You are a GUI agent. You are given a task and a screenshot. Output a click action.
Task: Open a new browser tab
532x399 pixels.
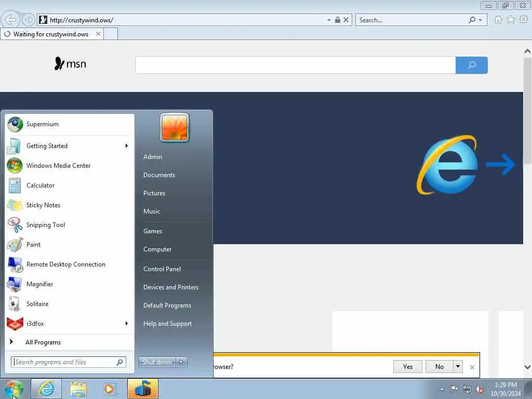click(x=111, y=34)
